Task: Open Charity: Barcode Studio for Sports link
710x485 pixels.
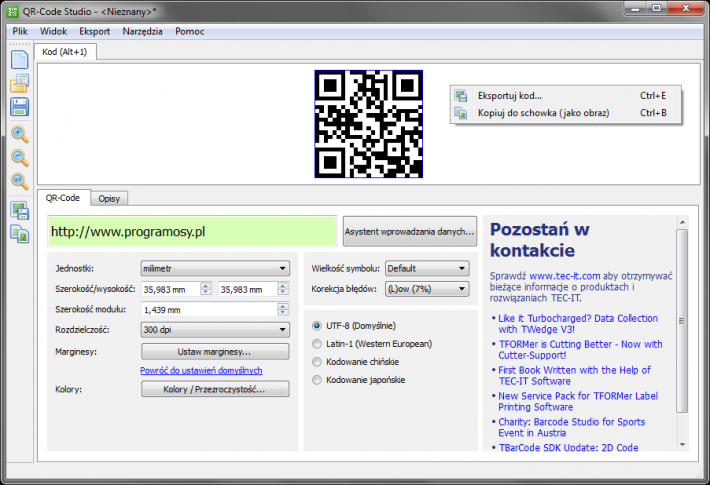Action: pyautogui.click(x=571, y=427)
